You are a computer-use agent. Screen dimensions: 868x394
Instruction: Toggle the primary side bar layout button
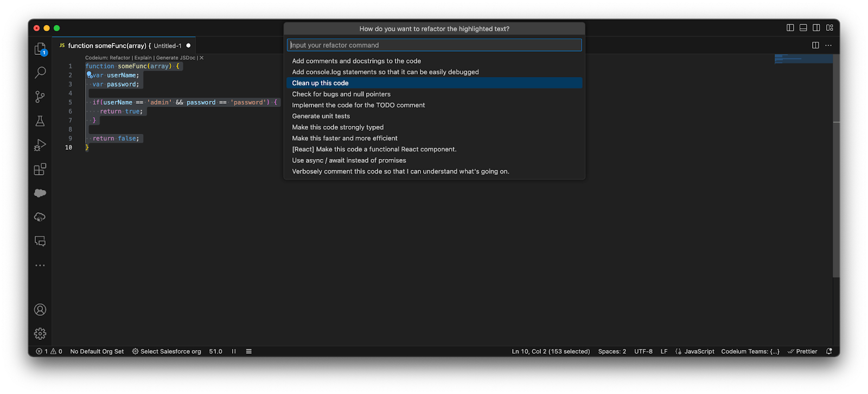(x=790, y=28)
